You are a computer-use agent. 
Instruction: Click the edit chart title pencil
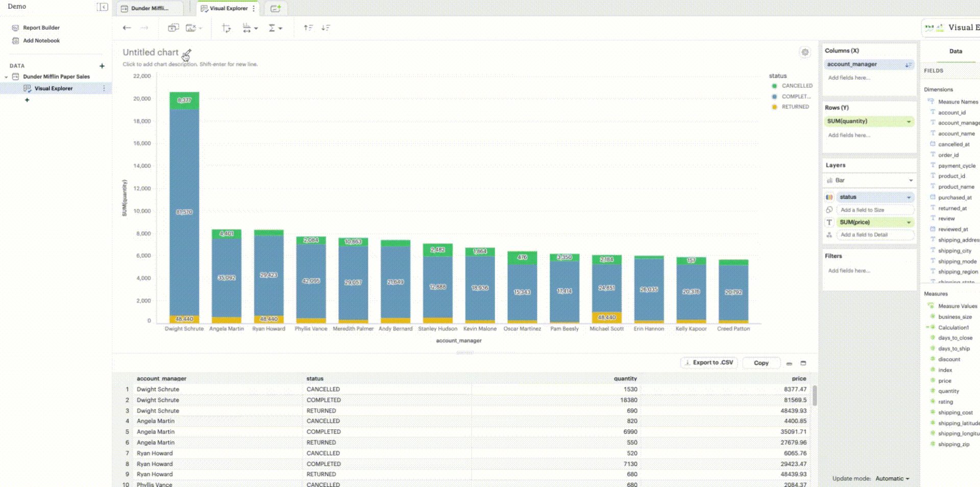(x=187, y=53)
